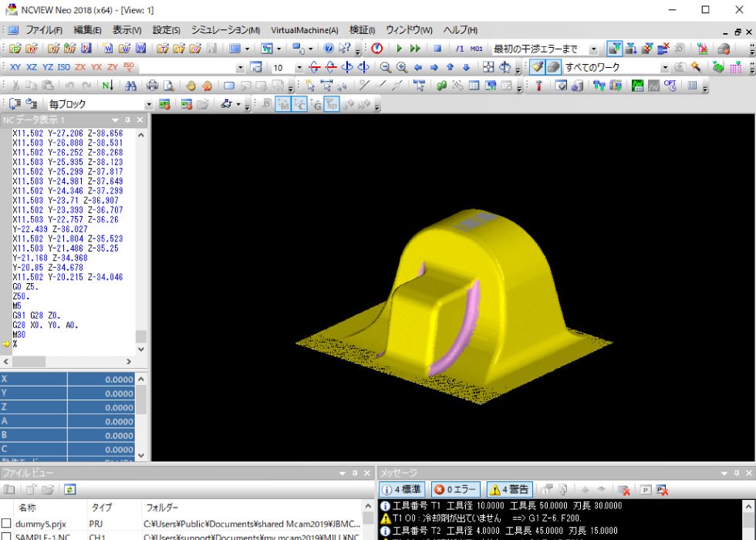Expand the すべてのワーク dropdown

pos(665,67)
